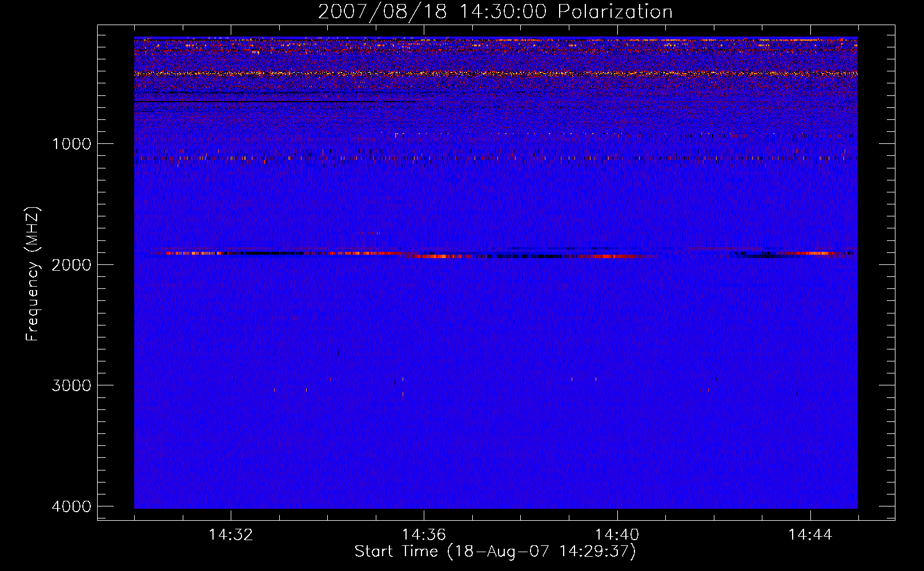Click the 4000 frequency tick label
Screen dimensions: 924x571
point(71,506)
